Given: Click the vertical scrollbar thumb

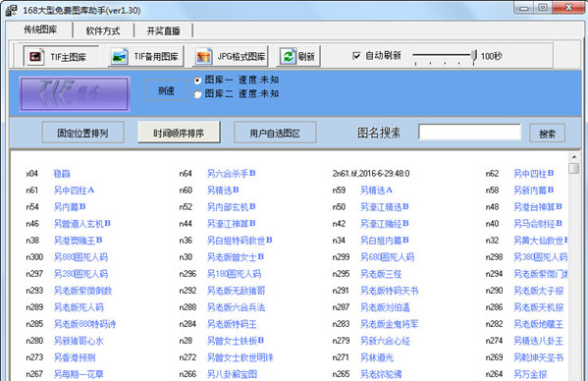Looking at the screenshot, I should point(574,168).
